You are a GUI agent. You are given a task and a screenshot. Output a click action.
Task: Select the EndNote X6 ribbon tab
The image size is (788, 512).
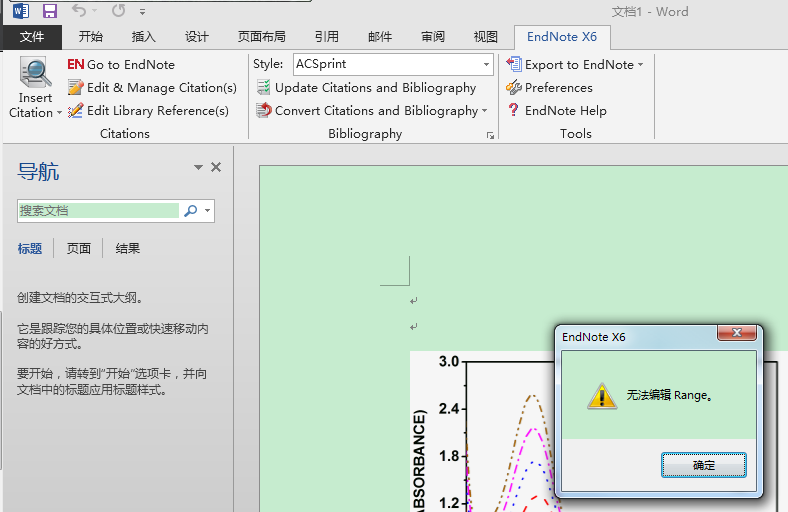coord(562,37)
